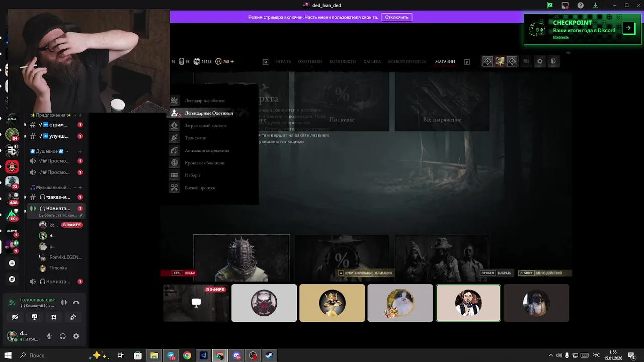The image size is (644, 362).
Task: Switch to the ИГРАТЬ tab
Action: (x=283, y=61)
